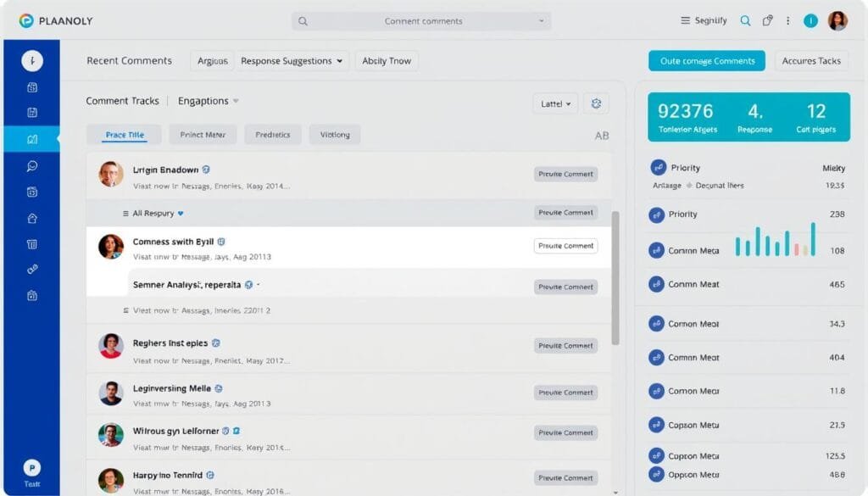The image size is (868, 496).
Task: Click the Oute comage Comments button
Action: click(x=707, y=61)
